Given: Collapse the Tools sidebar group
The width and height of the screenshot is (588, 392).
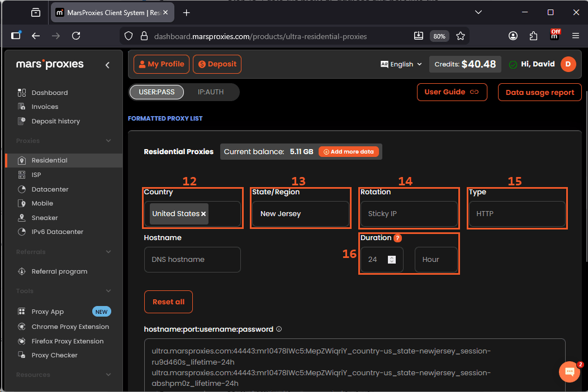Looking at the screenshot, I should (108, 291).
